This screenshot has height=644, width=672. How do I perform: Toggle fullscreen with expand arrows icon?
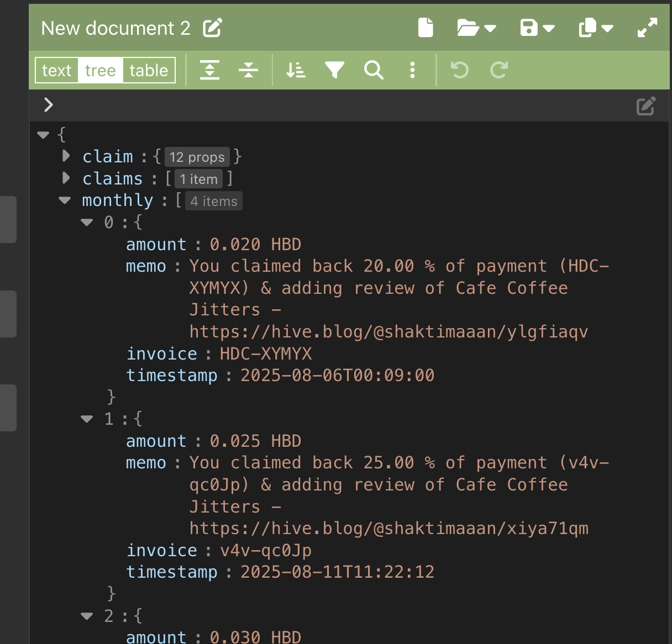tap(647, 28)
